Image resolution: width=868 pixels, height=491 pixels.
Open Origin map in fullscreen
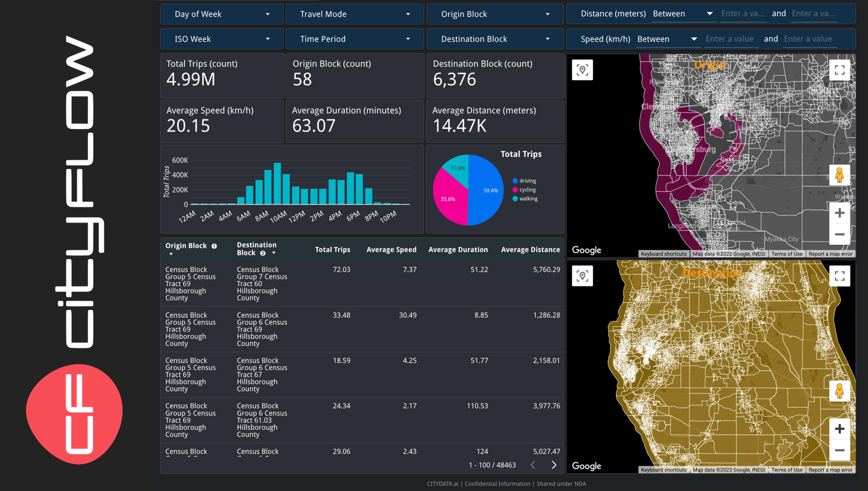pyautogui.click(x=839, y=70)
